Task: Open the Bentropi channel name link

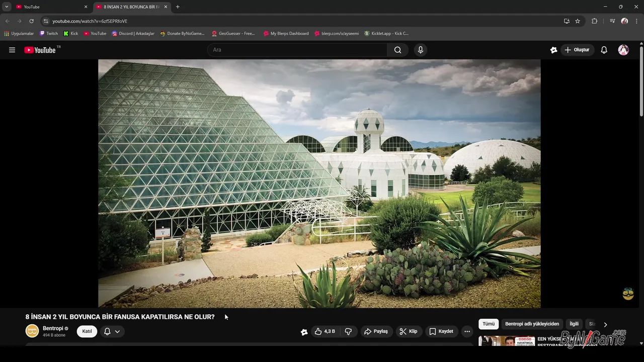Action: pos(53,328)
